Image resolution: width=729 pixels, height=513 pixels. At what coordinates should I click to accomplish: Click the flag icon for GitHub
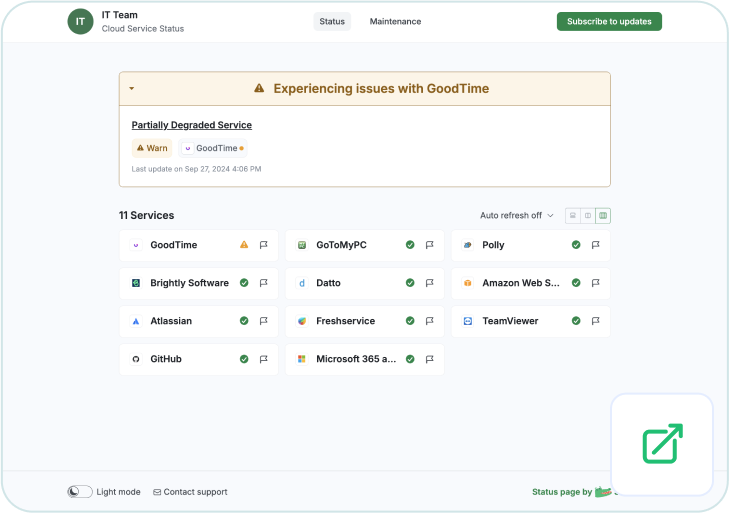coord(264,359)
